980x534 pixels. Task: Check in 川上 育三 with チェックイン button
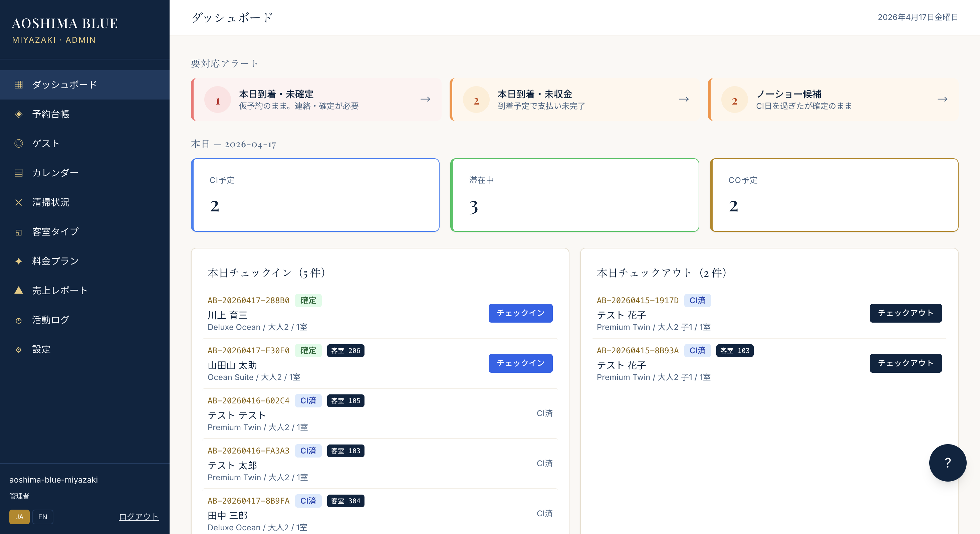(520, 313)
